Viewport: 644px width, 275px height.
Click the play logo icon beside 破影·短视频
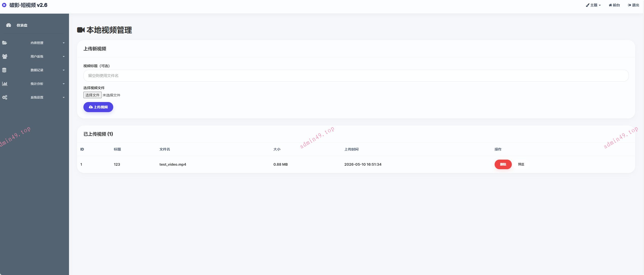tap(4, 5)
